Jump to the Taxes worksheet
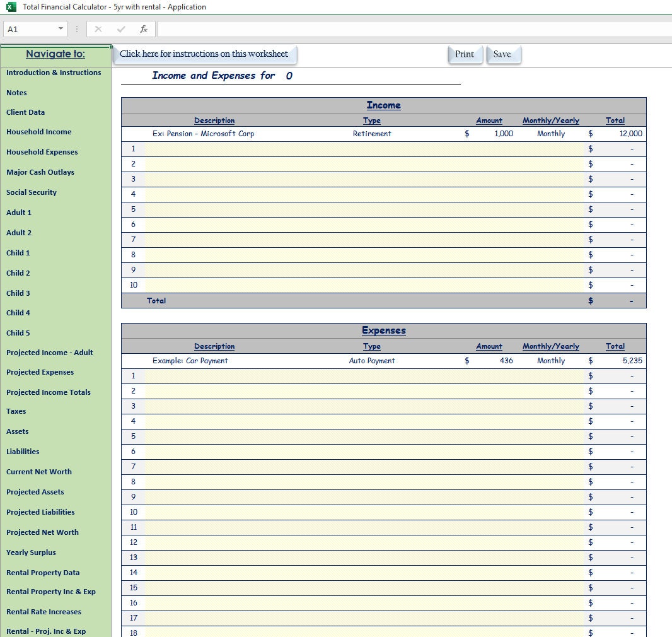 [17, 411]
